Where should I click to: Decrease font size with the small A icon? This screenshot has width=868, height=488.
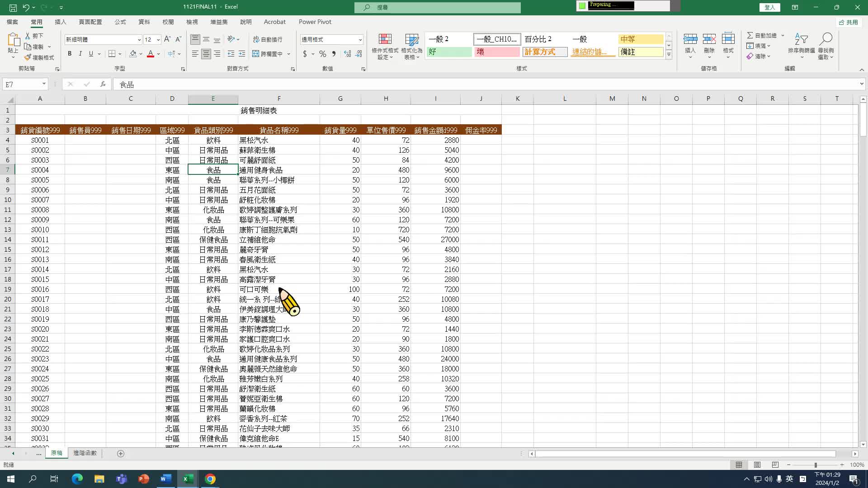pyautogui.click(x=178, y=39)
